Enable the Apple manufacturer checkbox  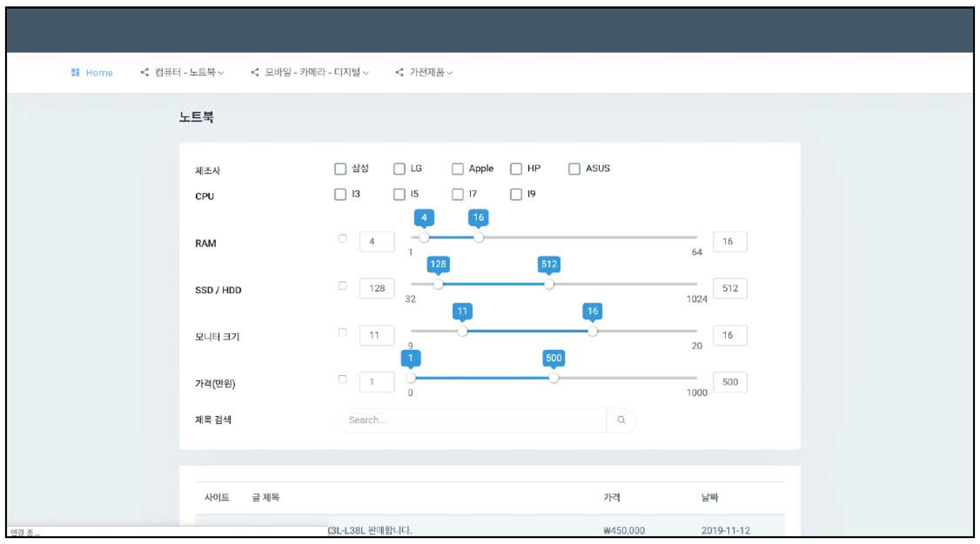457,169
